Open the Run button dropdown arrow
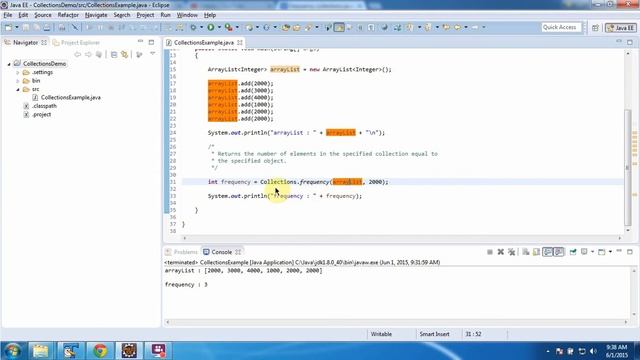 pos(219,27)
